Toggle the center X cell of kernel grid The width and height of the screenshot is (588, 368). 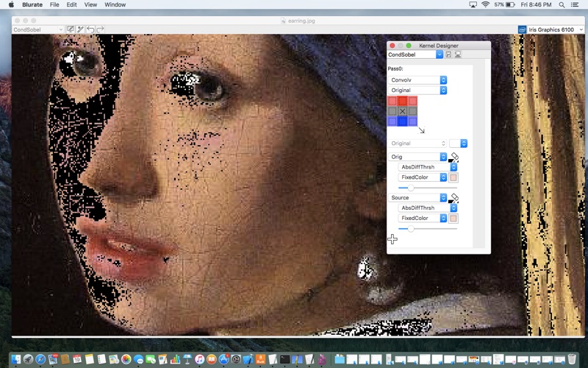tap(402, 111)
